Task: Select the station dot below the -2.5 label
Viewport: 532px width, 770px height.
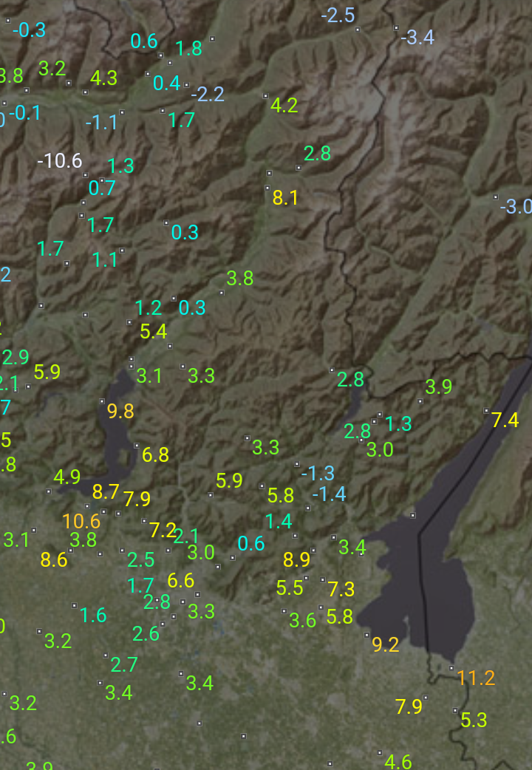Action: coord(358,30)
